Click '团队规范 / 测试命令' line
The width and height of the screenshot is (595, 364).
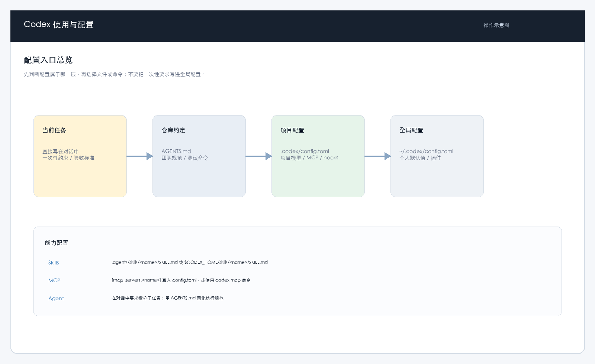point(185,158)
